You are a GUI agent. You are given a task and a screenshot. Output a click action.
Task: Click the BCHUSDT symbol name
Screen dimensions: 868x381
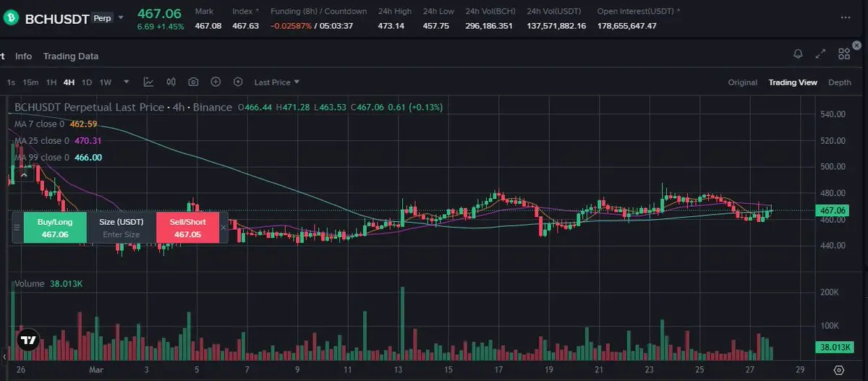[x=56, y=18]
